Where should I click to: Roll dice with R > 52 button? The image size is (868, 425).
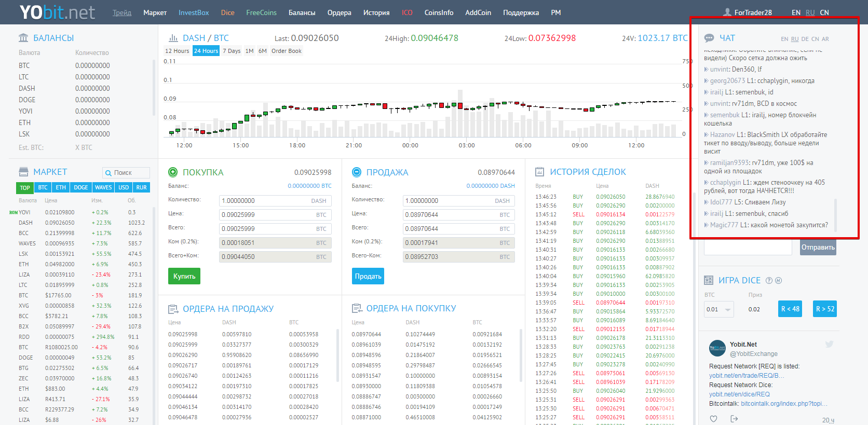[x=825, y=309]
